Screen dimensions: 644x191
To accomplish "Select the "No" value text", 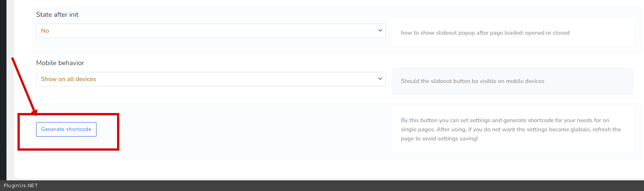I will coord(45,31).
